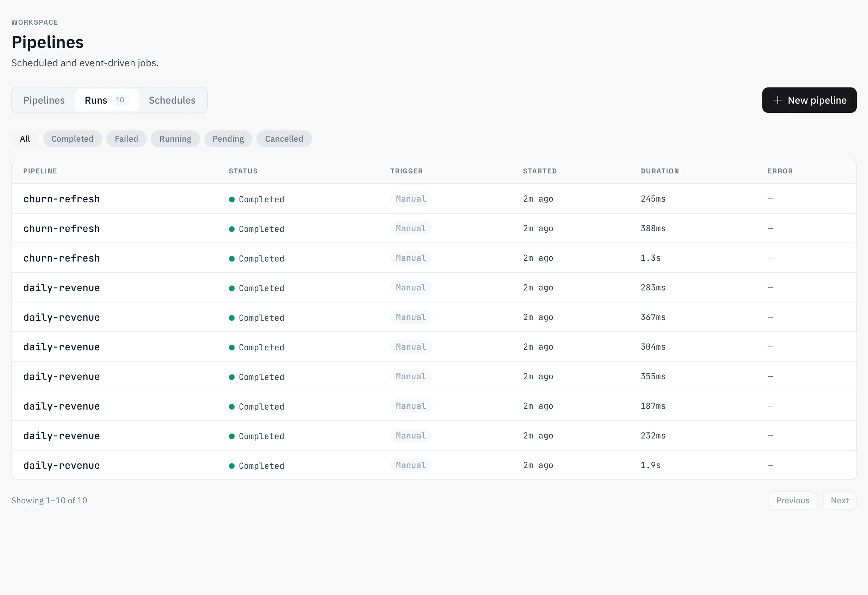Click the error dash in 245ms row
This screenshot has height=595, width=868.
tap(770, 199)
